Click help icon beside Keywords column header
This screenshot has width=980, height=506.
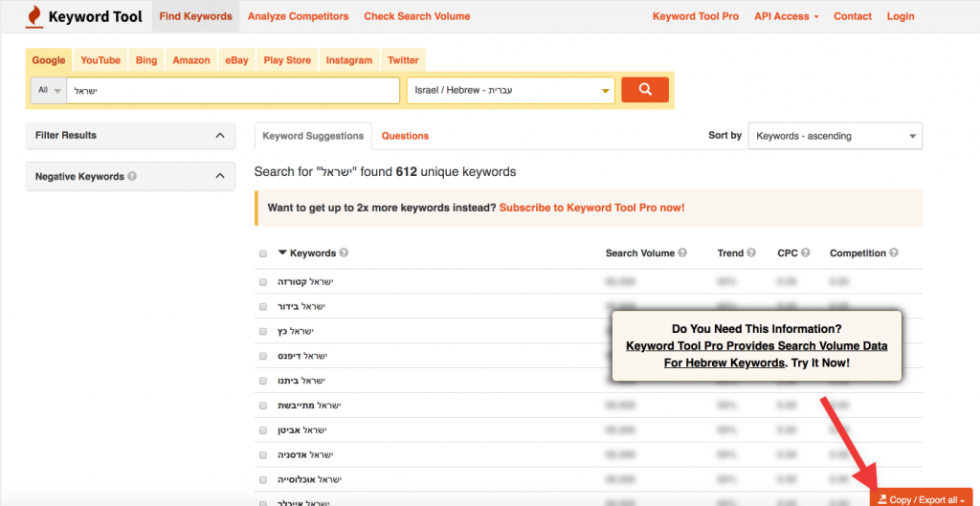(x=344, y=253)
